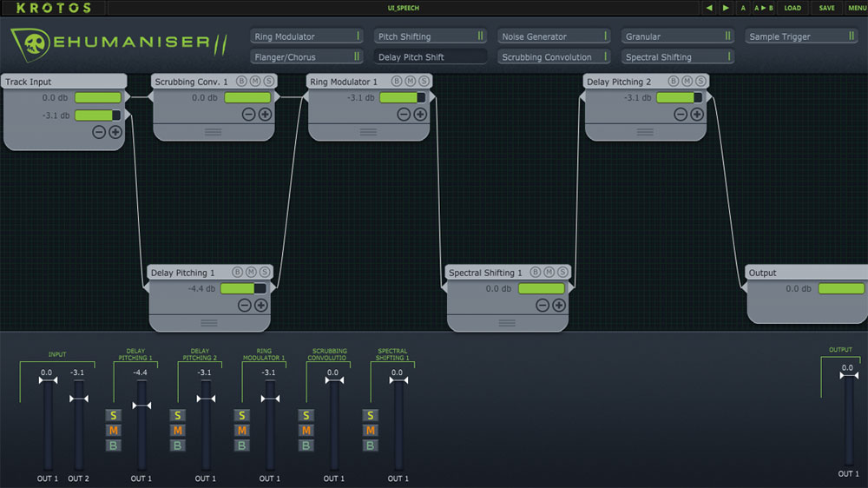Viewport: 868px width, 488px height.
Task: Click the SAVE preset button
Action: (x=826, y=8)
